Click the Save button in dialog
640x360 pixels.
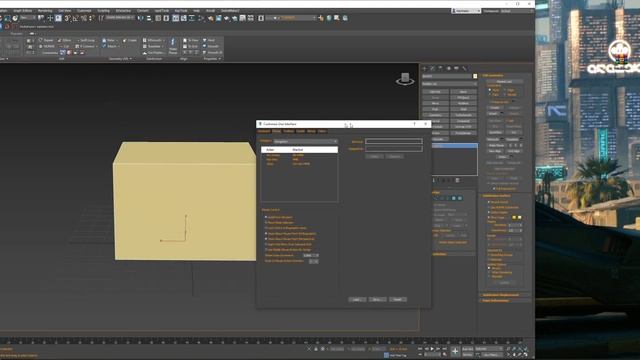(377, 300)
